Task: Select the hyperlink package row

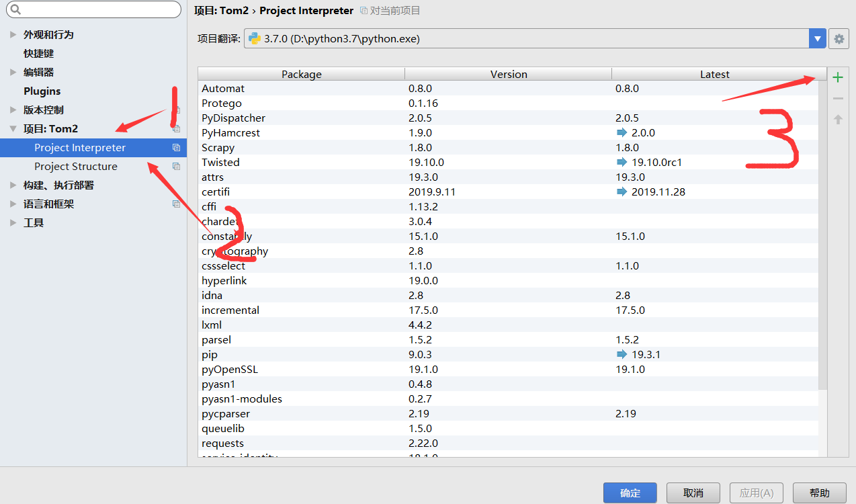Action: click(x=509, y=280)
